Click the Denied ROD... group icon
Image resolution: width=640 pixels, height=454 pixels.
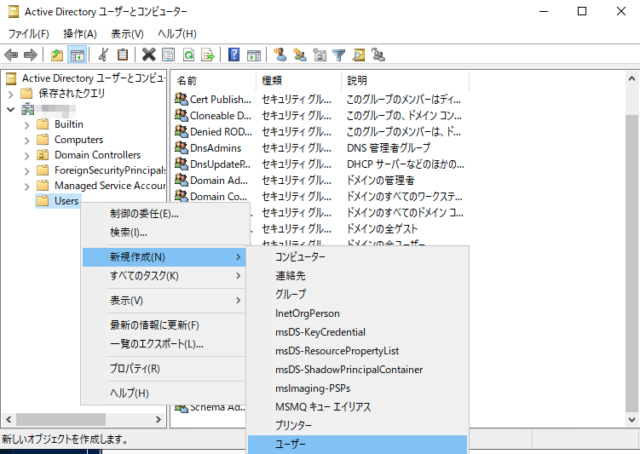click(x=181, y=131)
